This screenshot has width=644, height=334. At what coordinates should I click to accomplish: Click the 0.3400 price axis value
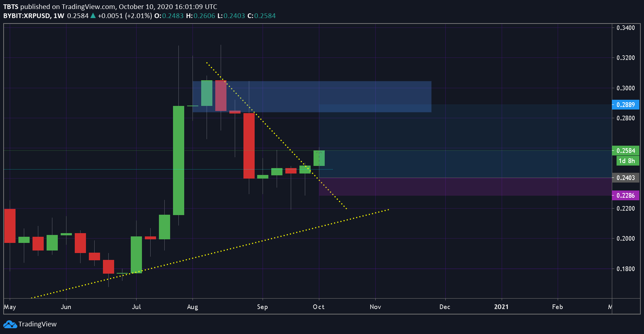626,28
